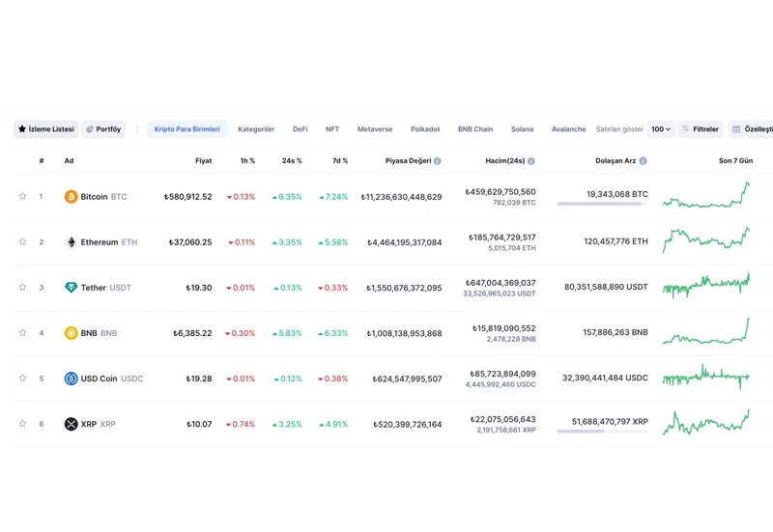The height and width of the screenshot is (532, 773).
Task: Toggle watchlist star for XRP
Action: tap(22, 424)
